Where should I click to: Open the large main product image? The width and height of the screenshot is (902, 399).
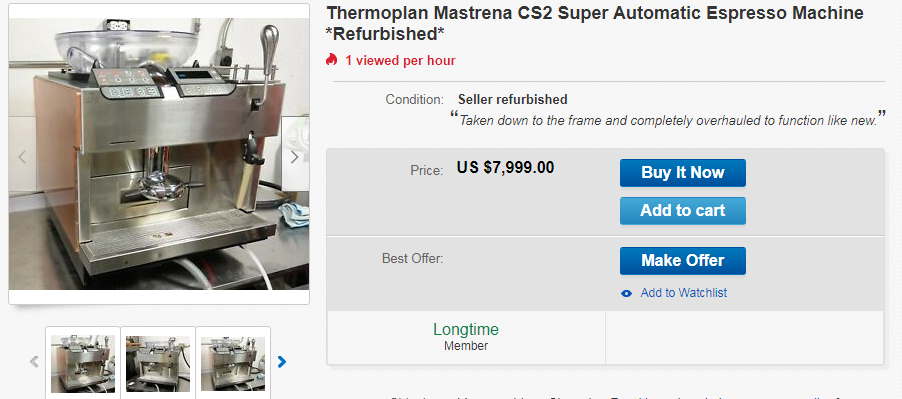(159, 154)
